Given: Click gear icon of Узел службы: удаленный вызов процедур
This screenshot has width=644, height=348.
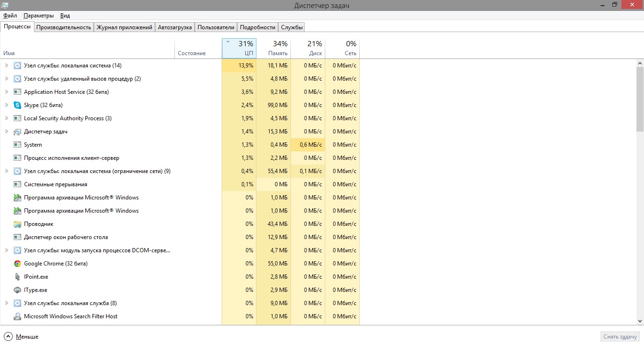Looking at the screenshot, I should [17, 79].
